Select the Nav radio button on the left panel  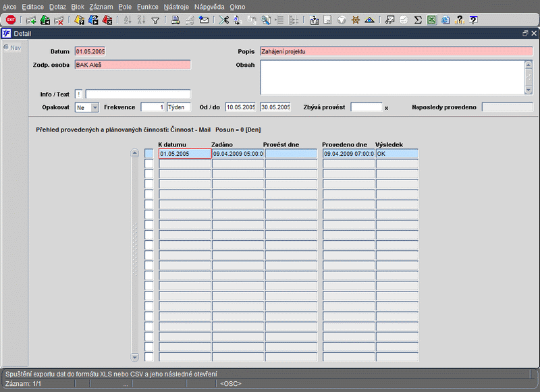coord(6,47)
